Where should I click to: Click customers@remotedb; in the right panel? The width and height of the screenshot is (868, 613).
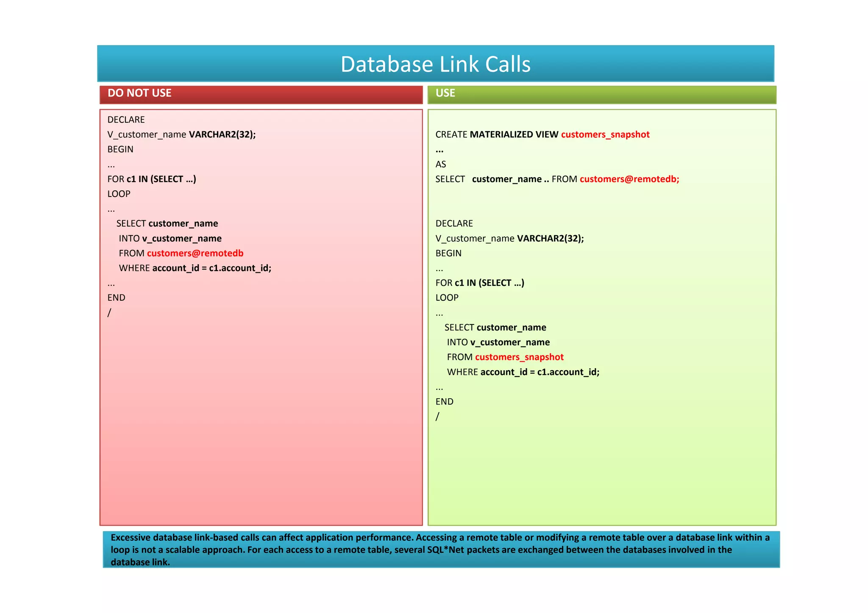pyautogui.click(x=629, y=179)
